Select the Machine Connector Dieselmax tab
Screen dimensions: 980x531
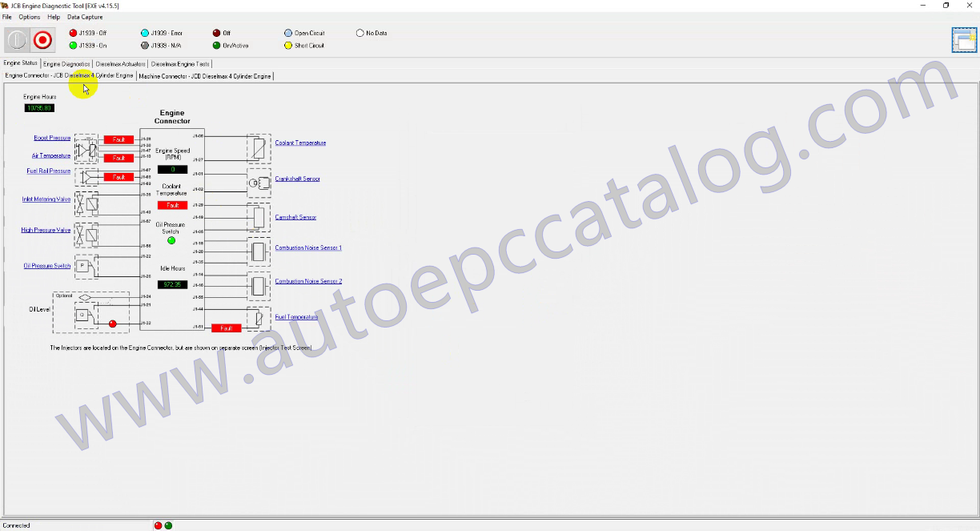205,76
